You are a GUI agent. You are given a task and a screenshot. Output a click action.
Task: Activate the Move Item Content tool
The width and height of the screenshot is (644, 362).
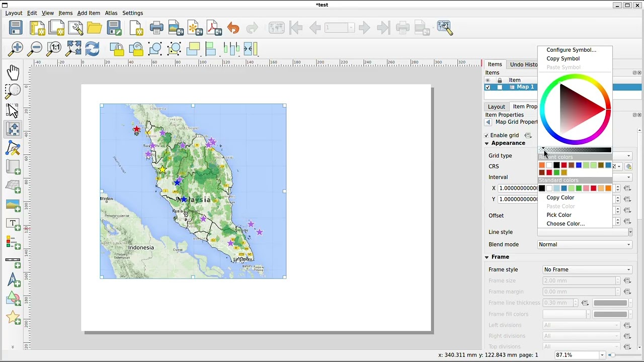coord(13,129)
